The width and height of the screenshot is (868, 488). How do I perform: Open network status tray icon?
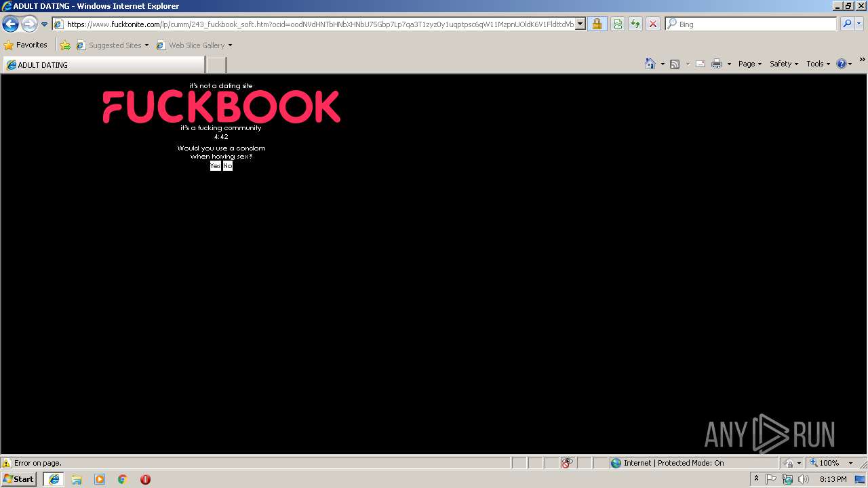point(787,479)
